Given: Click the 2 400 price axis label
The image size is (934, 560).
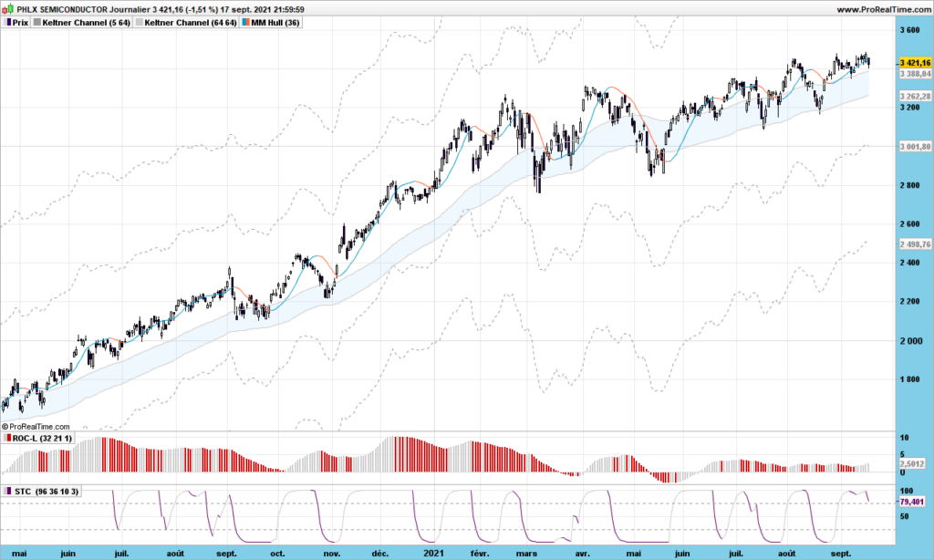Looking at the screenshot, I should [x=909, y=263].
